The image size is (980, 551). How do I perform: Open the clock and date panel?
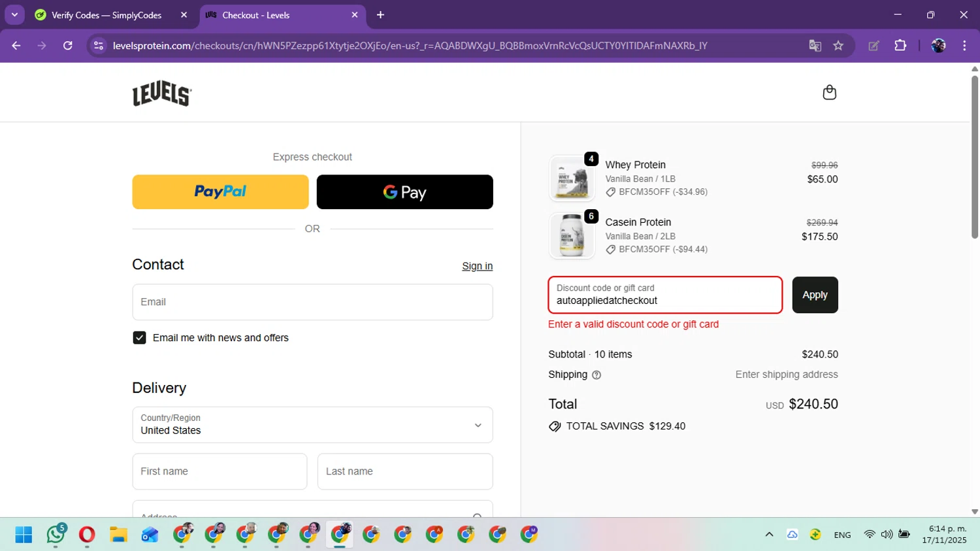point(944,535)
